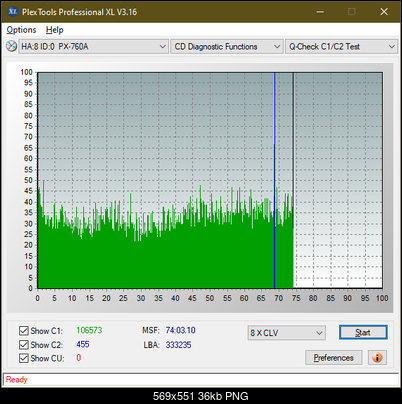
Task: Open the Help menu
Action: pyautogui.click(x=54, y=30)
